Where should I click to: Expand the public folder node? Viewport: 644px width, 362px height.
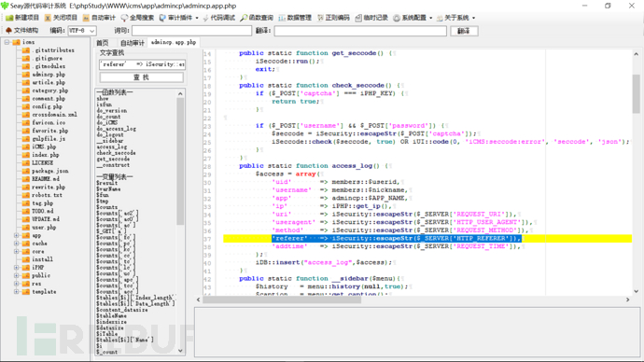coord(17,275)
